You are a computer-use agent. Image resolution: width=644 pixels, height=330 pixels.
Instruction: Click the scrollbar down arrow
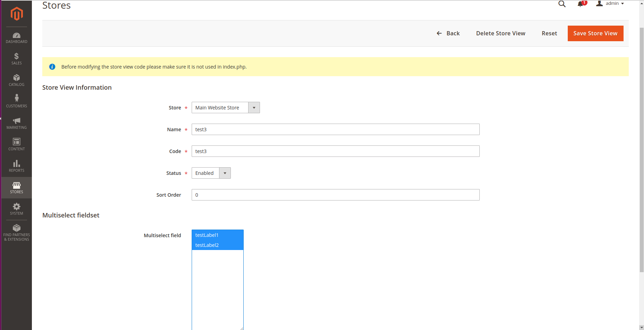tap(642, 327)
